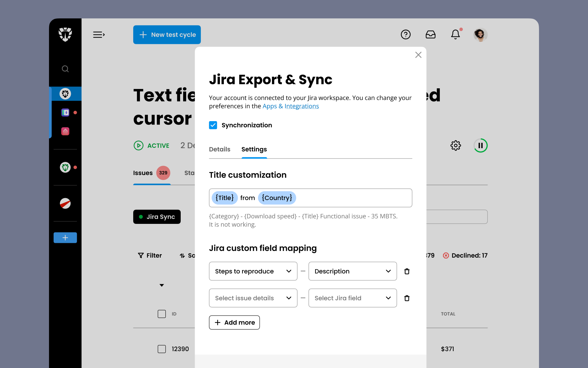The height and width of the screenshot is (368, 588).
Task: Click the Declined status icon
Action: 446,255
